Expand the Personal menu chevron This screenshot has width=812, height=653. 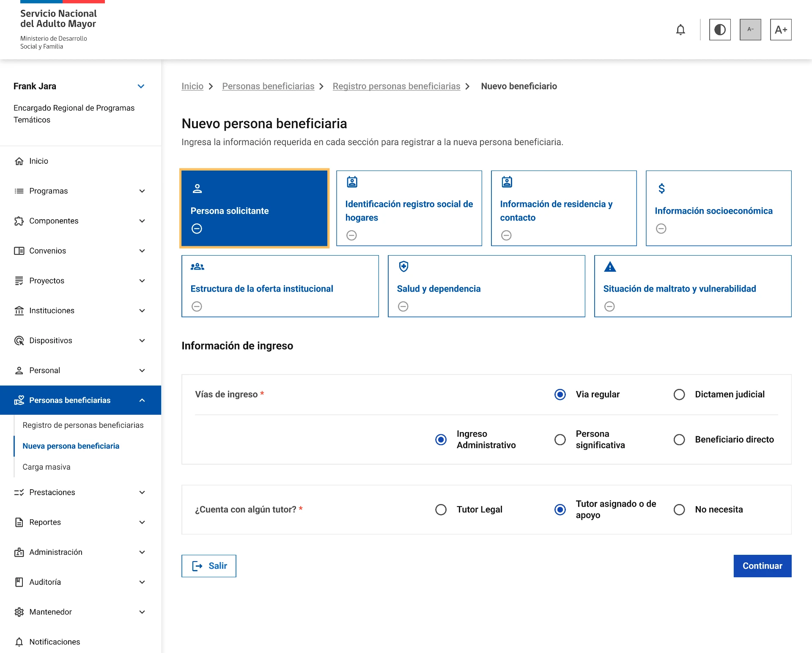(x=142, y=370)
